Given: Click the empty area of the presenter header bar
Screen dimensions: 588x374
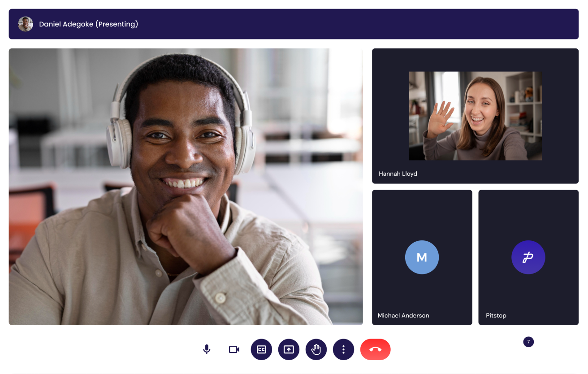Looking at the screenshot, I should (359, 24).
